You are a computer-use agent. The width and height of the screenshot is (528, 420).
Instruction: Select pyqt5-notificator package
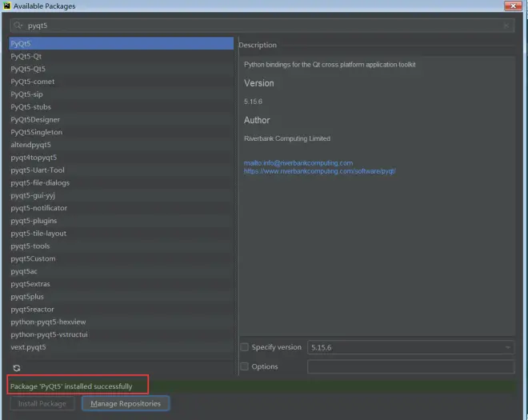[x=122, y=208]
